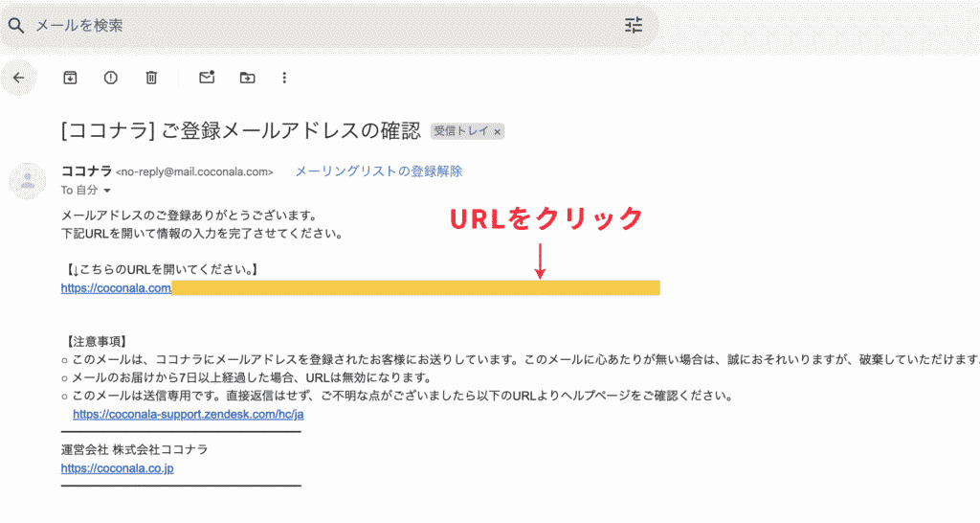Go back to the inbox with the back arrow

[x=18, y=78]
